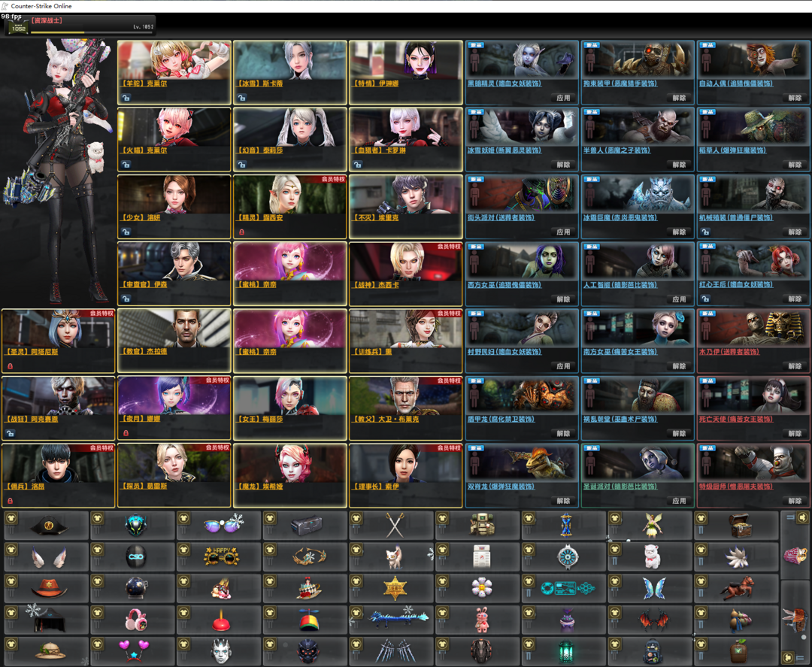Select the 【教官】杰拉德 character portrait
812x667 pixels.
click(x=174, y=329)
